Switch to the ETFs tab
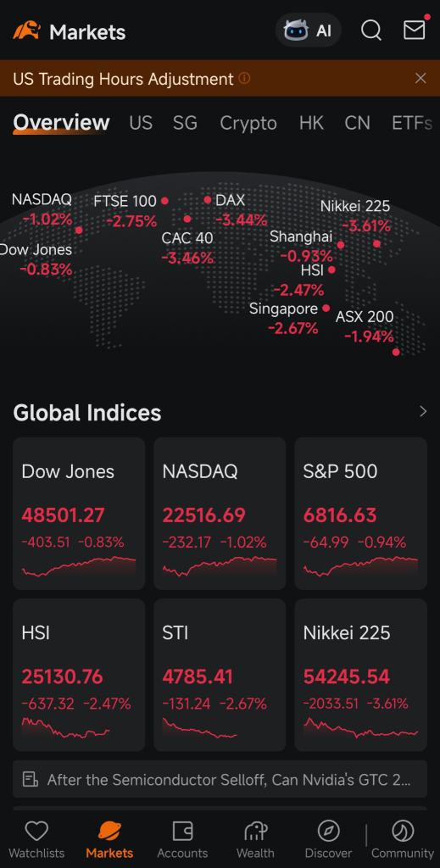The image size is (440, 868). click(x=412, y=123)
